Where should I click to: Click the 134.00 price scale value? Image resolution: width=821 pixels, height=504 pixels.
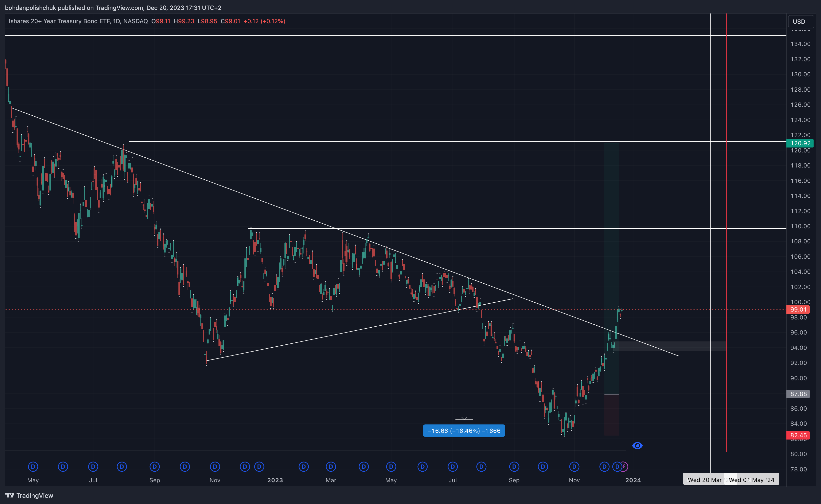tap(800, 44)
